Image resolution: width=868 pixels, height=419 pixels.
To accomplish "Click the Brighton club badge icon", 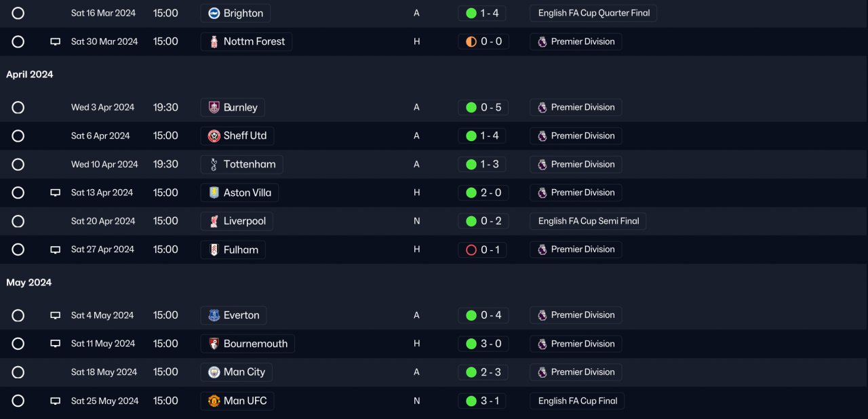I will coord(214,13).
